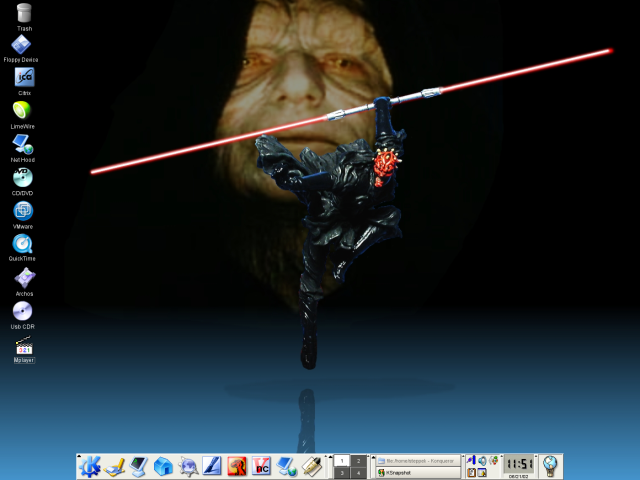Launch VMware from the desktop
Viewport: 640px width, 480px height.
[x=23, y=211]
